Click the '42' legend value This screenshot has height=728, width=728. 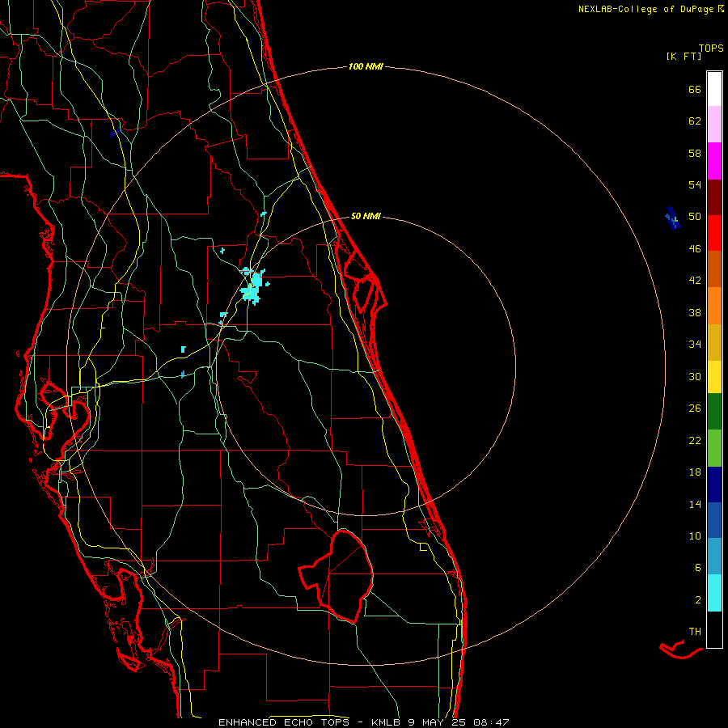(695, 281)
